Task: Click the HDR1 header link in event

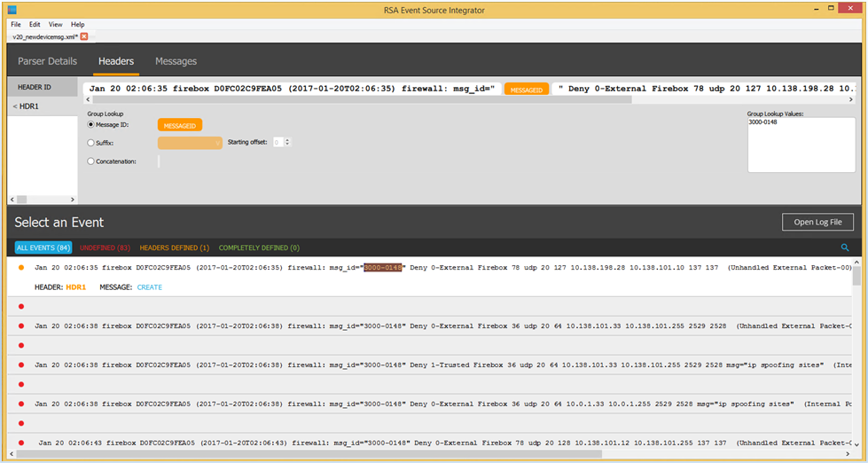Action: tap(76, 287)
